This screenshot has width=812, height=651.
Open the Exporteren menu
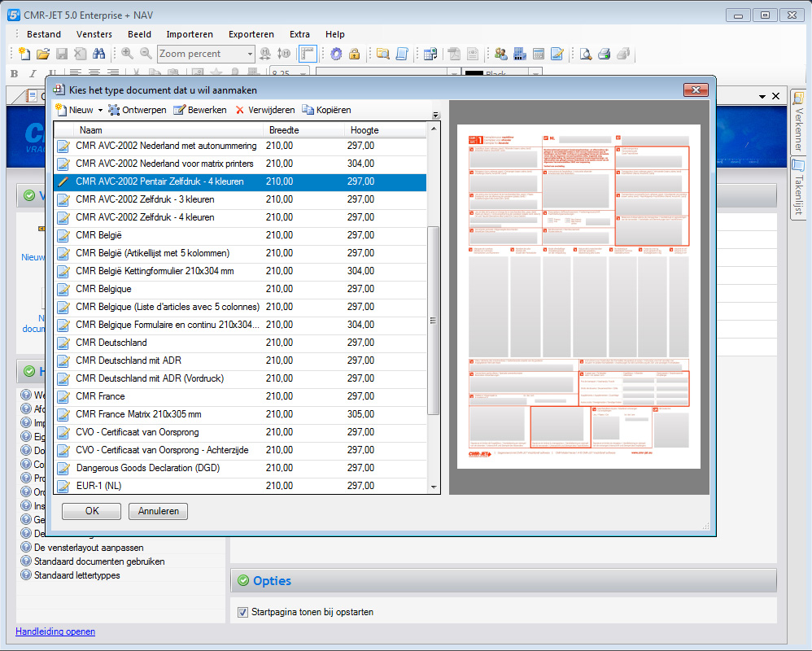point(251,34)
